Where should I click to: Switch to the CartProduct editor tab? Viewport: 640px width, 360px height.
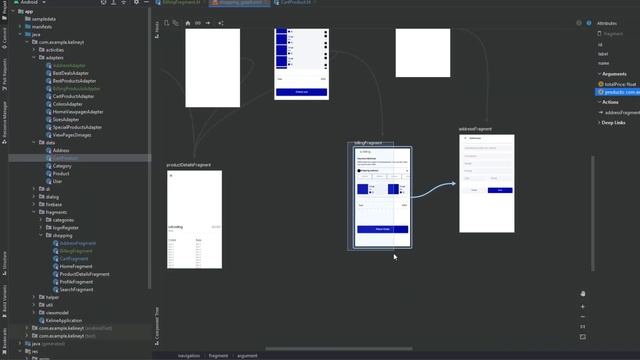click(295, 2)
